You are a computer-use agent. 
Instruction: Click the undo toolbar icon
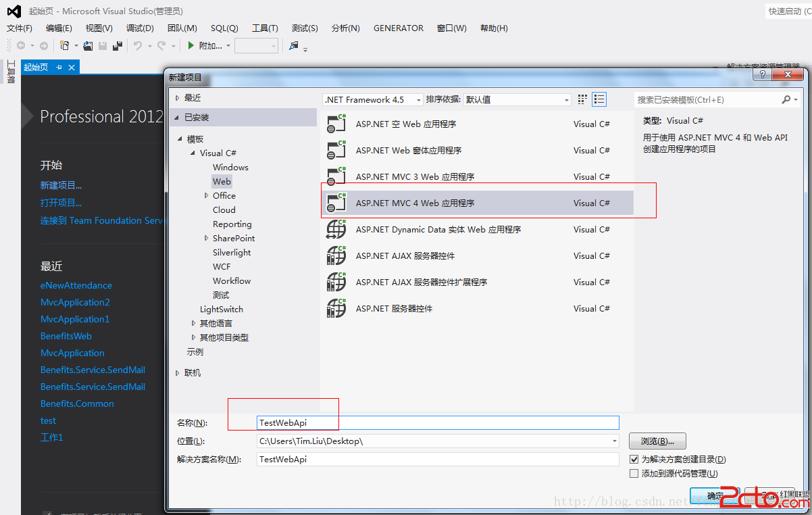point(138,46)
